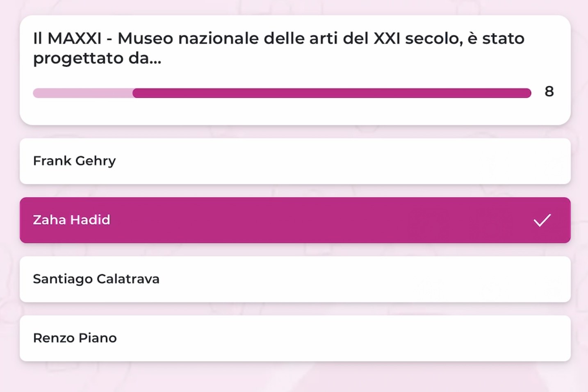Image resolution: width=588 pixels, height=392 pixels.
Task: Click the dark magenta remaining-time bar
Action: click(x=331, y=93)
